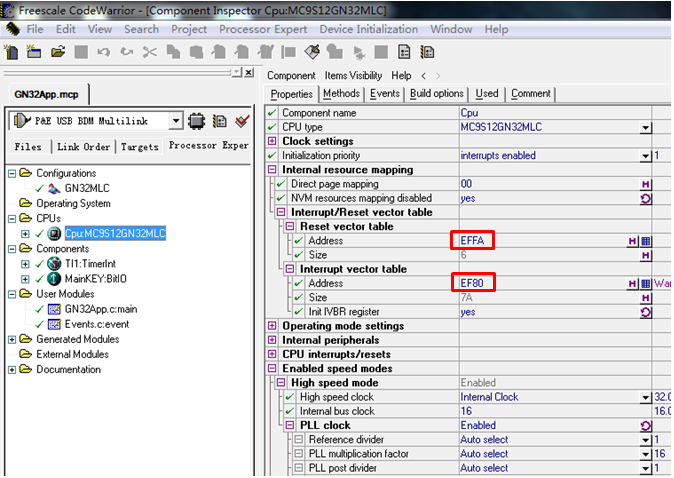Close the project panel with the x button

(x=249, y=73)
